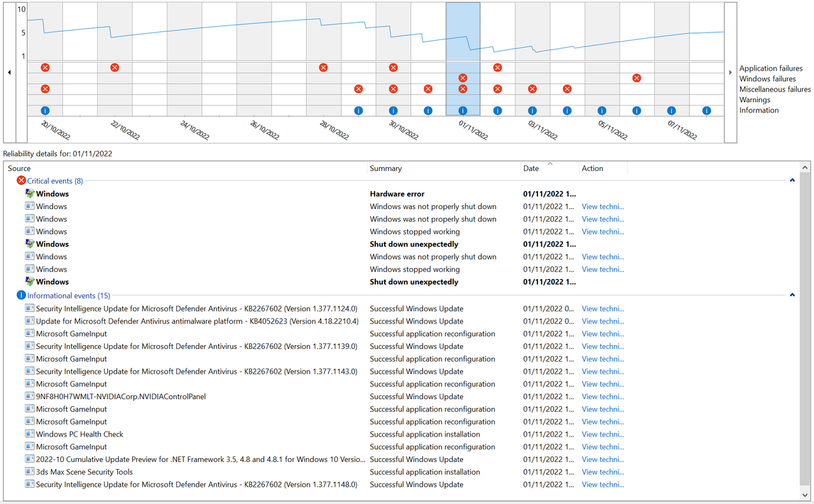Click the red critical events group icon
The width and height of the screenshot is (814, 504).
pos(21,180)
